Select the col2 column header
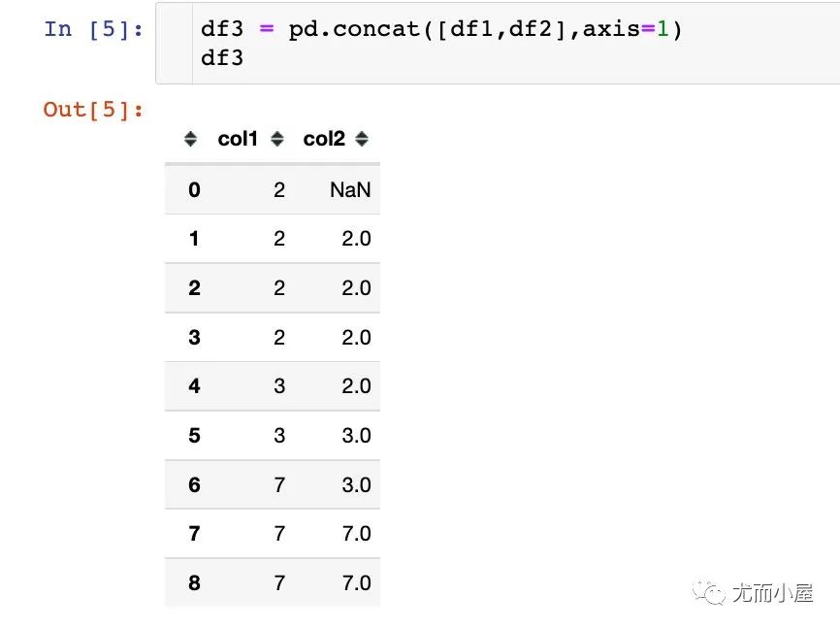 point(324,139)
